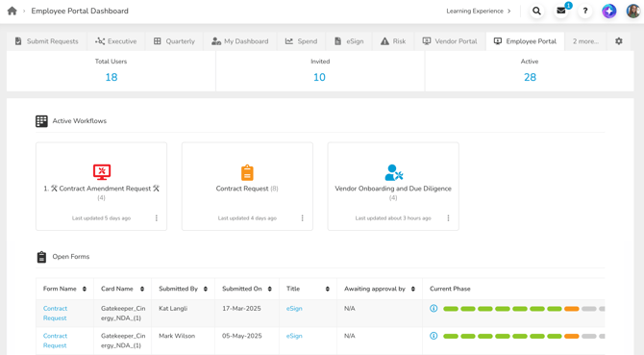Sort table by Submitted By column
This screenshot has height=355, width=644.
tap(206, 289)
